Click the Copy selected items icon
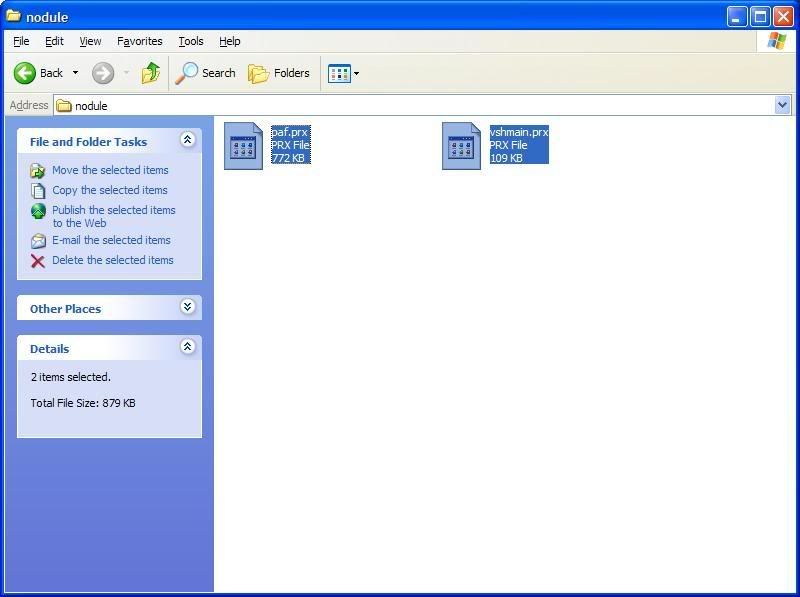Screen dimensions: 800x597 click(x=38, y=190)
